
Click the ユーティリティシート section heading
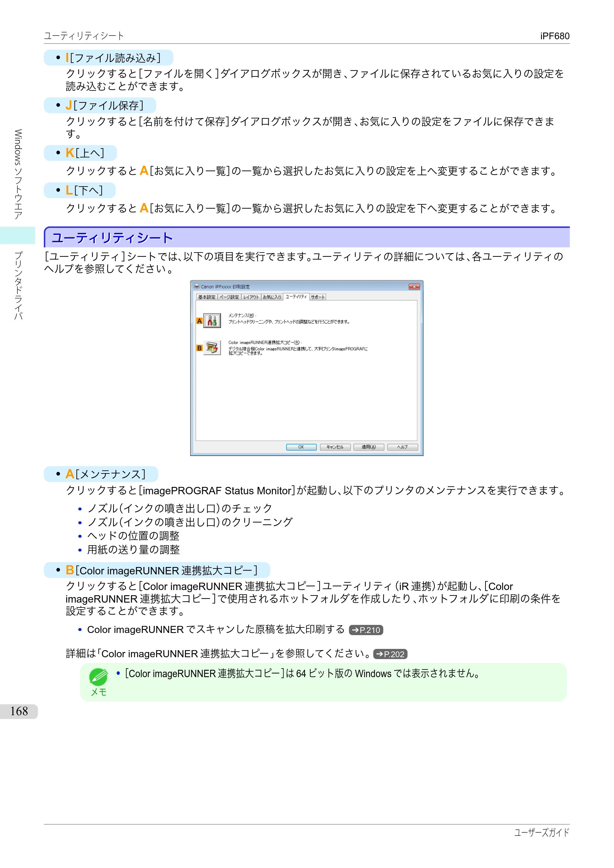click(112, 238)
